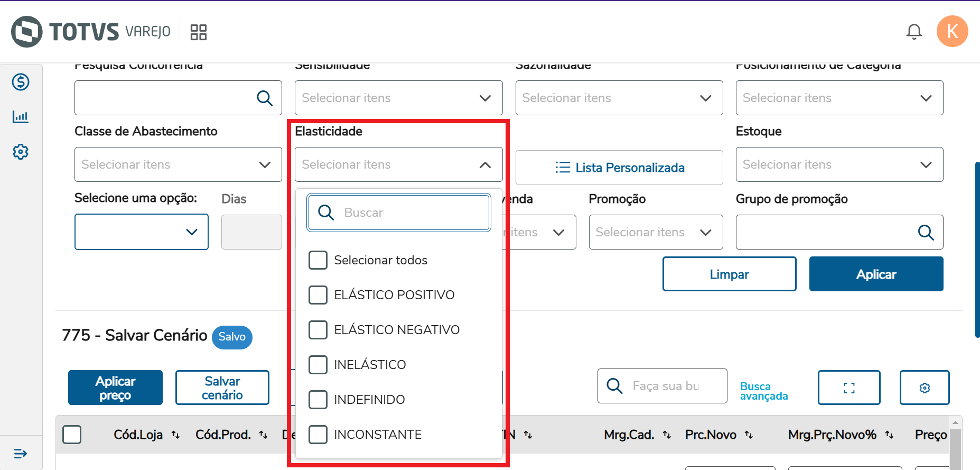This screenshot has height=470, width=980.
Task: Select the INCONSTANTE list option
Action: pyautogui.click(x=318, y=435)
